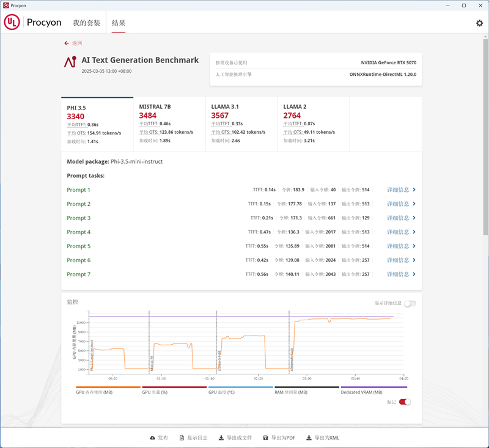The height and width of the screenshot is (448, 489).
Task: Click the Publish button label
Action: tap(163, 438)
